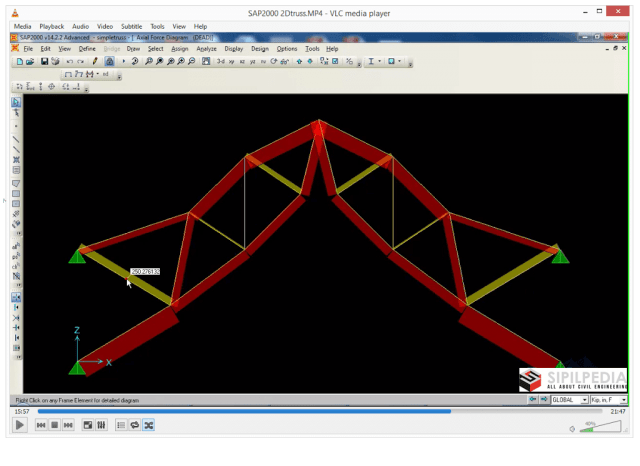Open the SAP2000 Analyze menu
Image resolution: width=640 pixels, height=466 pixels.
206,48
